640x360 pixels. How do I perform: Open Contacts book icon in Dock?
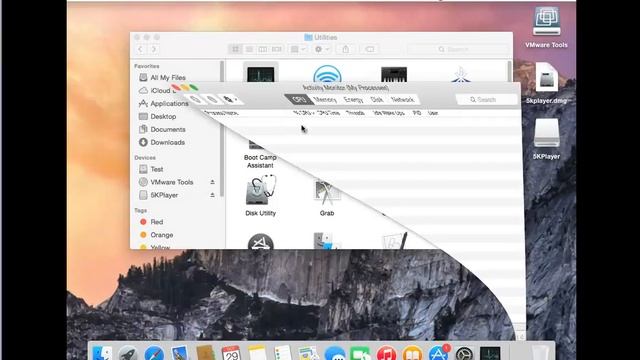tap(205, 353)
